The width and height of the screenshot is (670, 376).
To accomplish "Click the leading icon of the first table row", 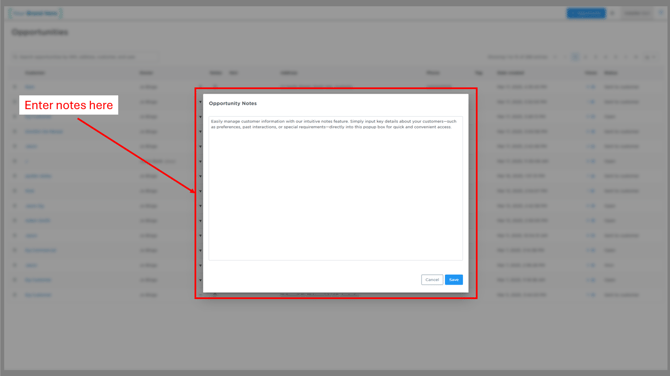I will pos(15,87).
